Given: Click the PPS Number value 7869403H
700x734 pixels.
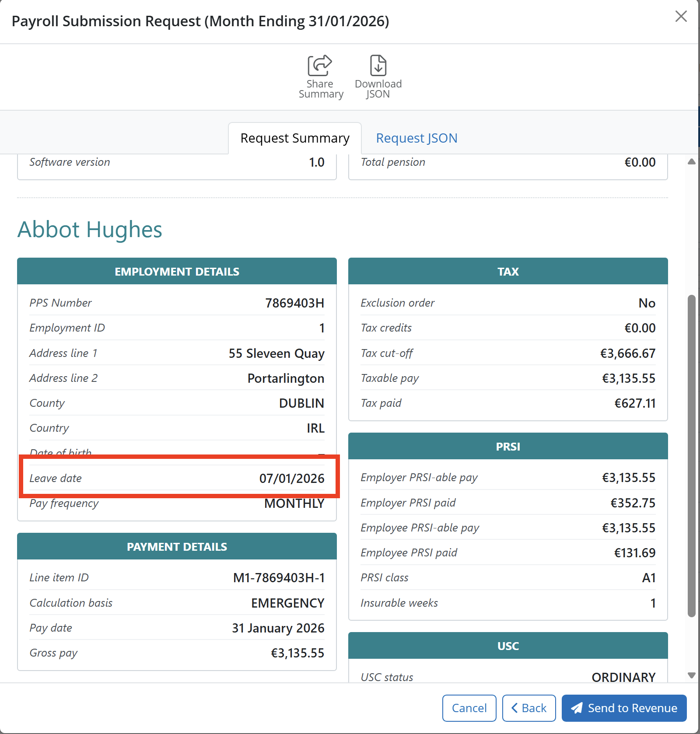Looking at the screenshot, I should click(294, 303).
